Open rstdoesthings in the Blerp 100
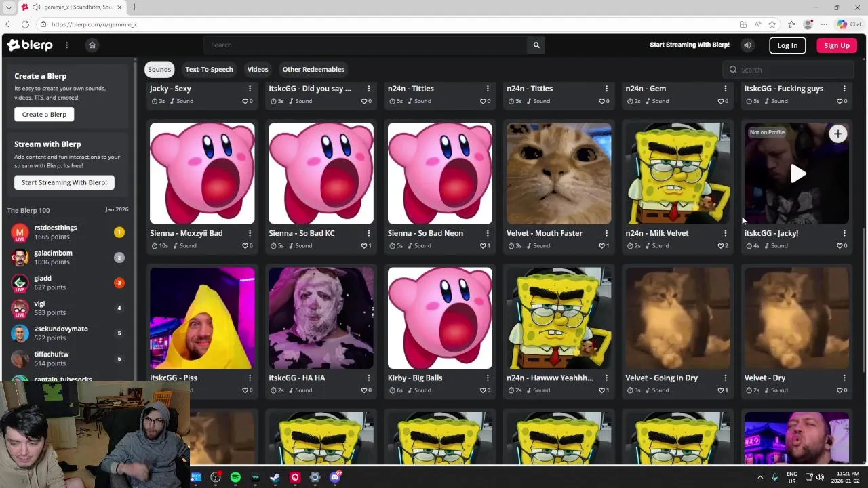The width and height of the screenshot is (868, 488). click(x=56, y=228)
